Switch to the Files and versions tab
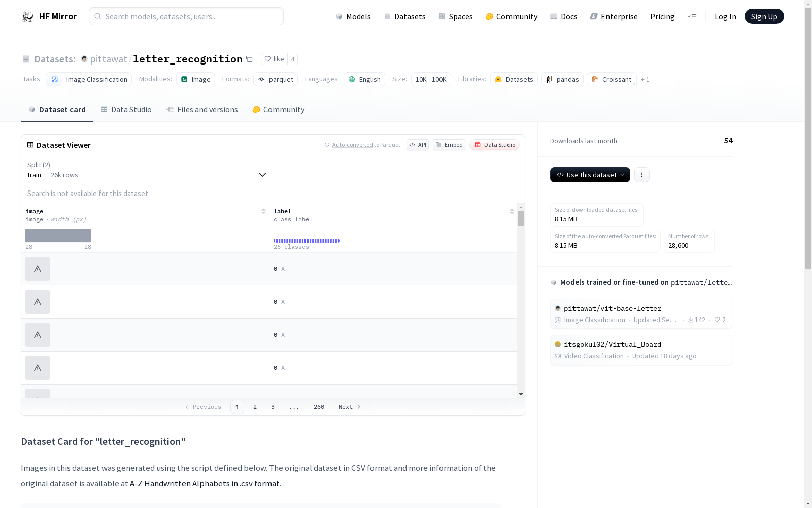Viewport: 812px width, 508px height. coord(202,109)
